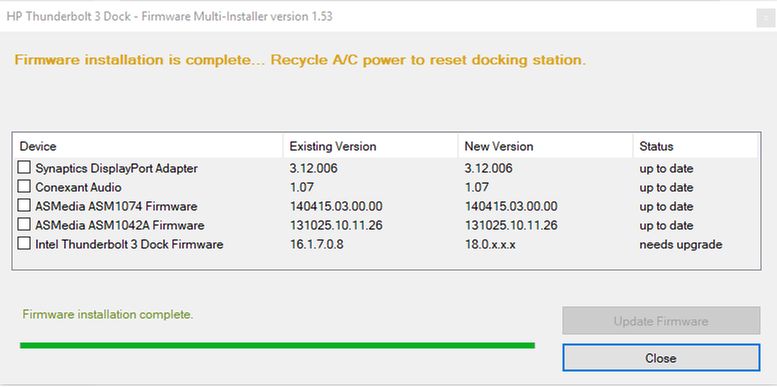777x387 pixels.
Task: Enable the Intel Thunderbolt 3 Dock Firmware checkbox
Action: point(24,244)
